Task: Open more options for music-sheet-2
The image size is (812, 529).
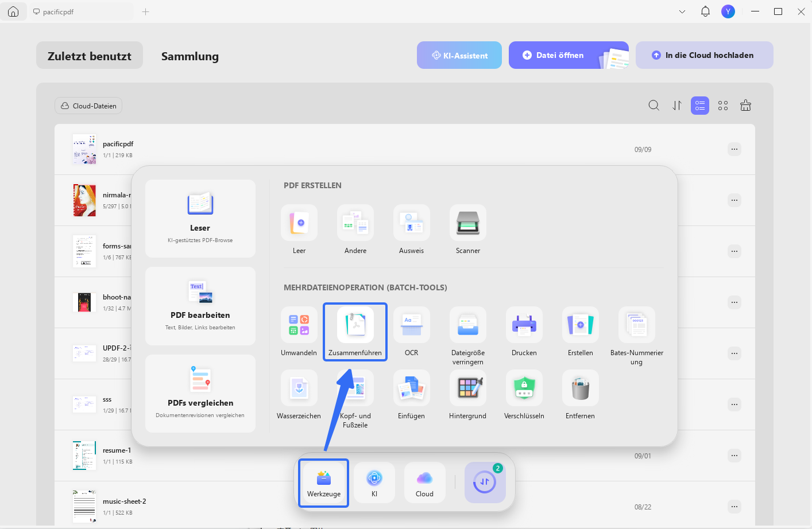Action: point(734,507)
